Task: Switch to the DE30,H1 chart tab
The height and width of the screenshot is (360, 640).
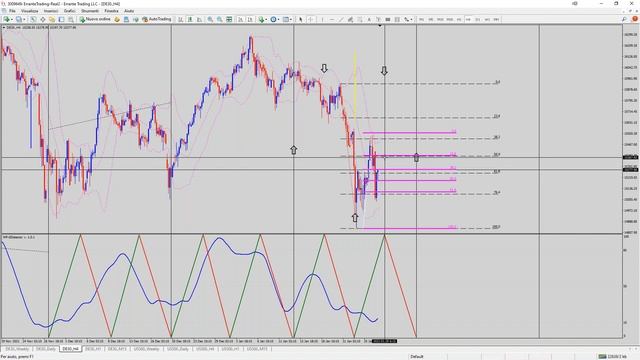Action: [x=93, y=349]
